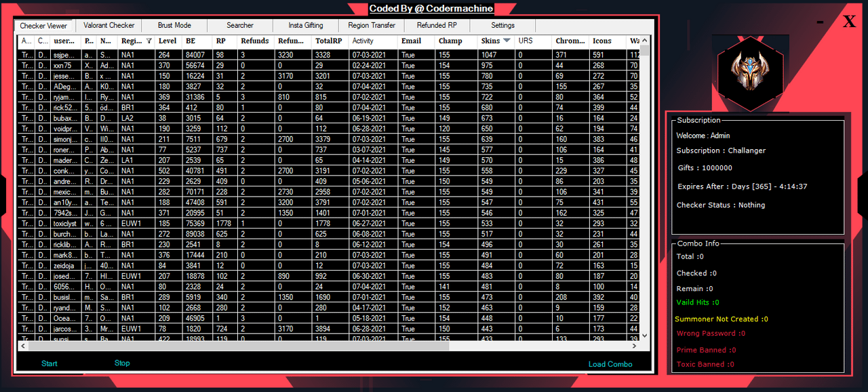Select the row with username toxiclyst
Screen dimensions: 868x392
coord(329,223)
